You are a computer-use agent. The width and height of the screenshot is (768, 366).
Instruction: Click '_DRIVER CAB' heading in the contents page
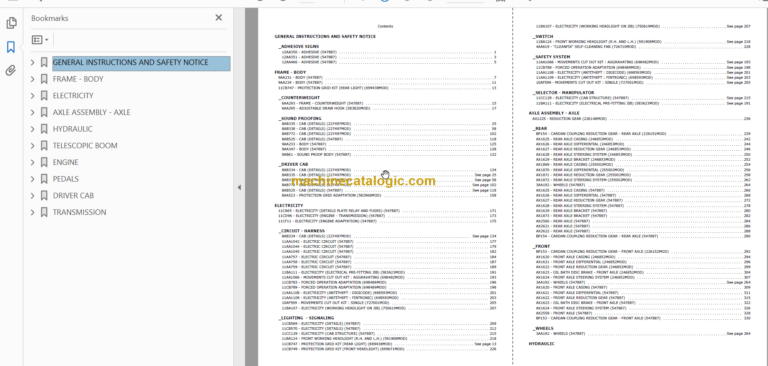click(293, 165)
